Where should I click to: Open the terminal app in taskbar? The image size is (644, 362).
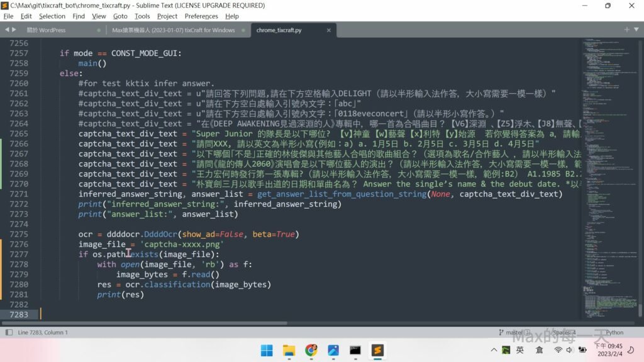(355, 350)
